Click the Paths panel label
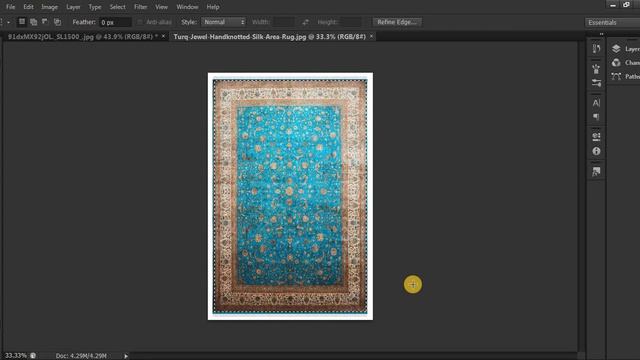 (x=632, y=77)
